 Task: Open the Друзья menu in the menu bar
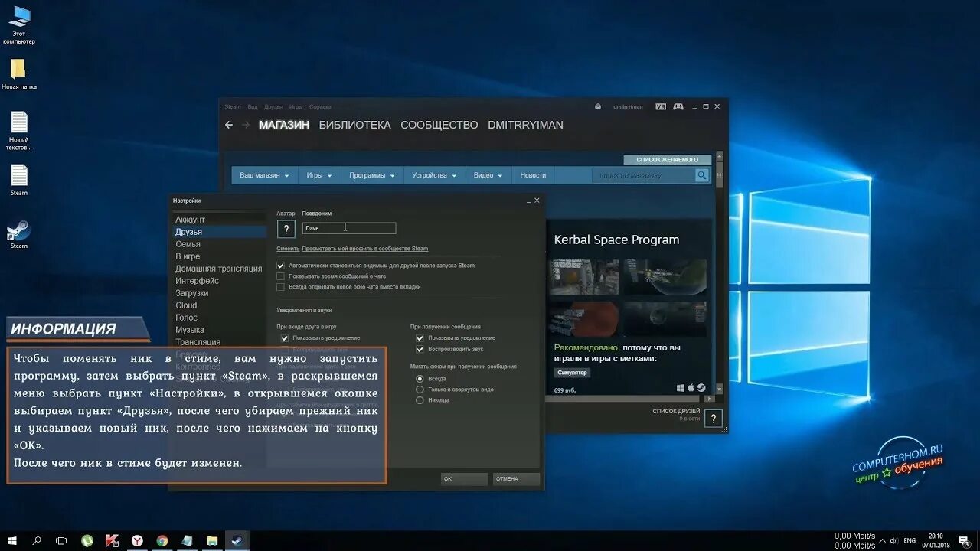273,106
